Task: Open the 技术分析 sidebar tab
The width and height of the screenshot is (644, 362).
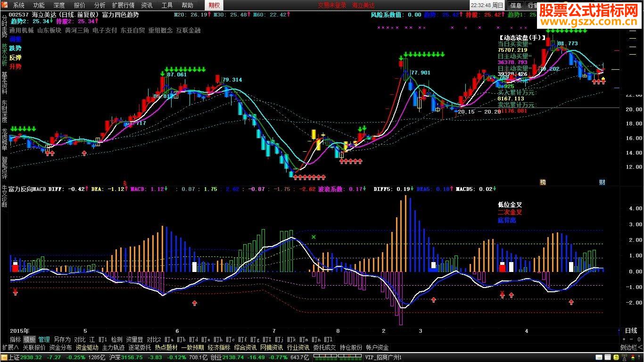Action: (4, 55)
